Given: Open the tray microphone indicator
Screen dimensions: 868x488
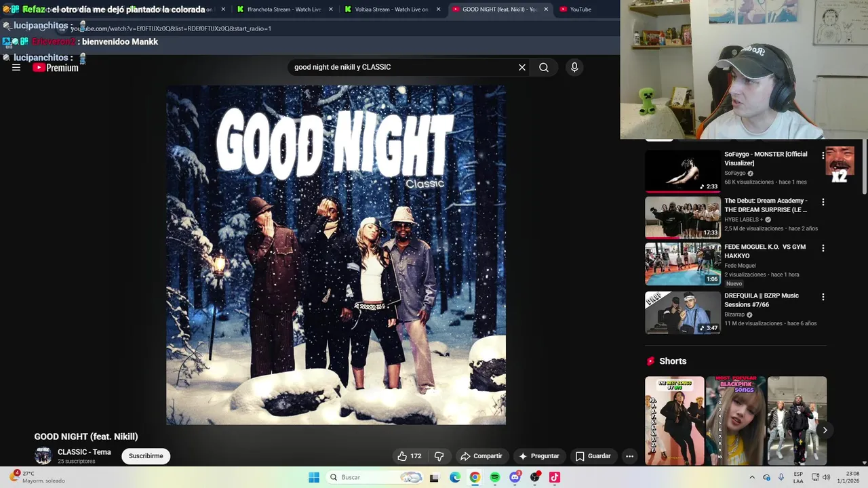Looking at the screenshot, I should tap(781, 477).
